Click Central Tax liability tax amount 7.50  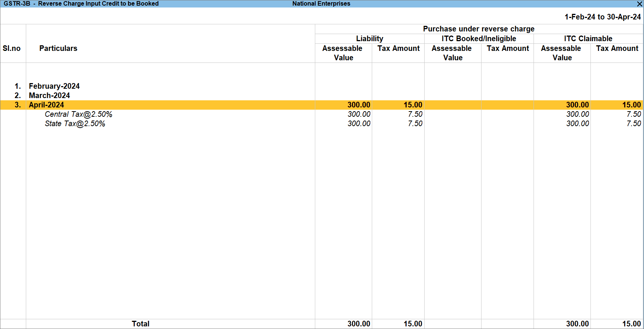click(415, 114)
